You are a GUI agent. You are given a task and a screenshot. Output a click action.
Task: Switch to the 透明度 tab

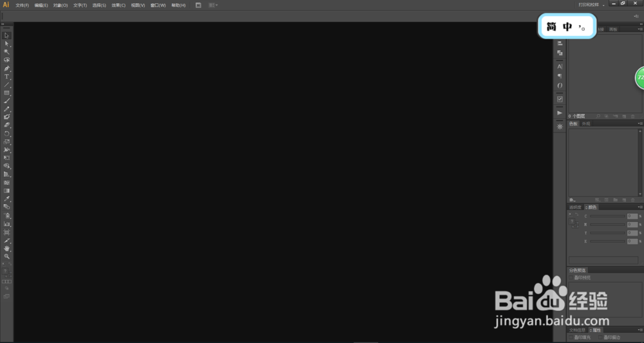point(575,207)
